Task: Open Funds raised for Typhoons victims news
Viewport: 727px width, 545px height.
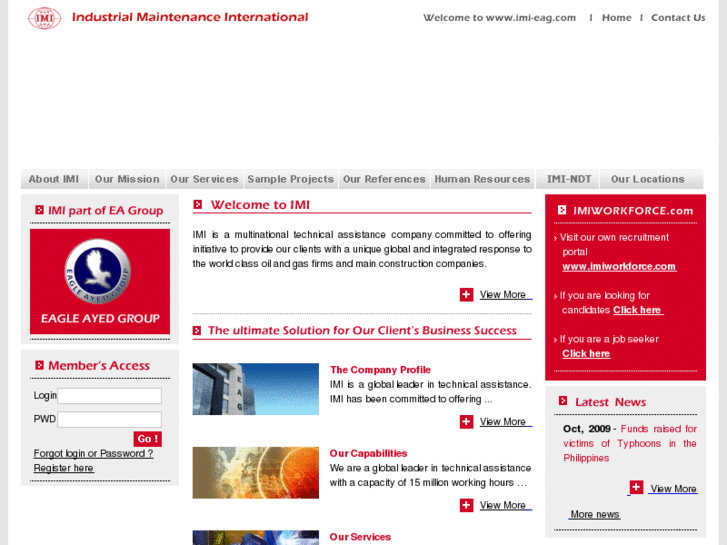Action: point(630,443)
